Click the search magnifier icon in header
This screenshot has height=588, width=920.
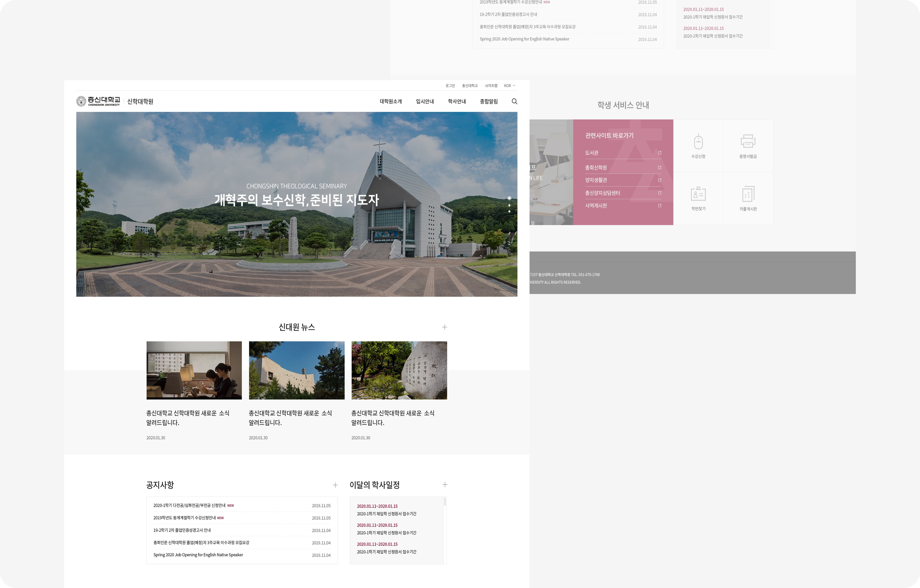514,101
